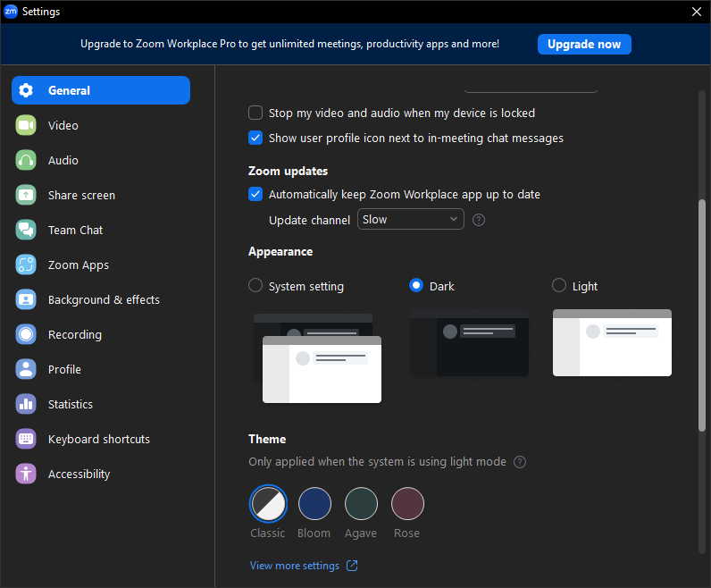Click the System setting preview thumbnail
Viewport: 711px width, 588px height.
point(317,358)
